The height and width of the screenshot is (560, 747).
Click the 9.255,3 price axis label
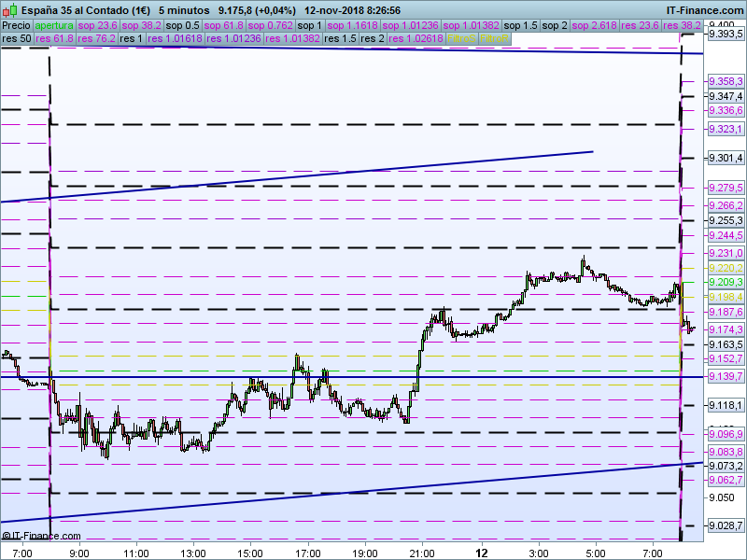tap(726, 220)
